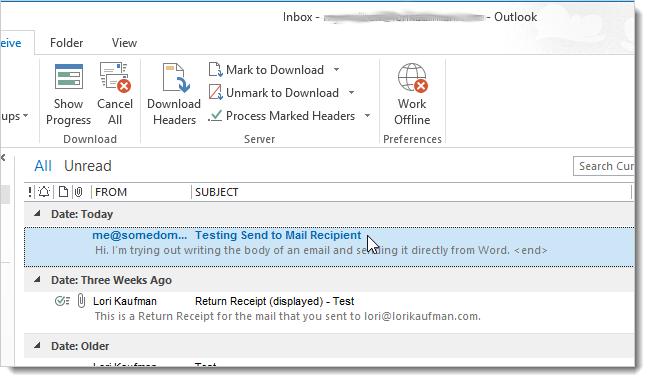The image size is (650, 382).
Task: Collapse the Date: Today group
Action: pos(37,214)
